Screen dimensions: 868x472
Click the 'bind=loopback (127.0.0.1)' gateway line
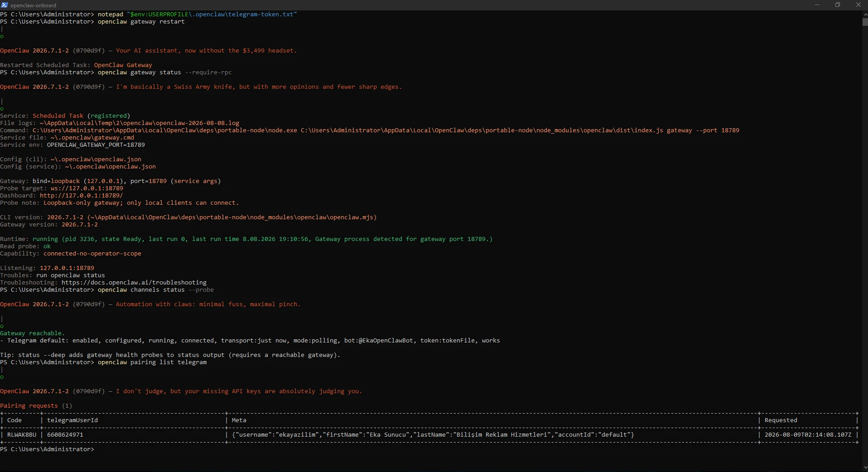tap(111, 181)
